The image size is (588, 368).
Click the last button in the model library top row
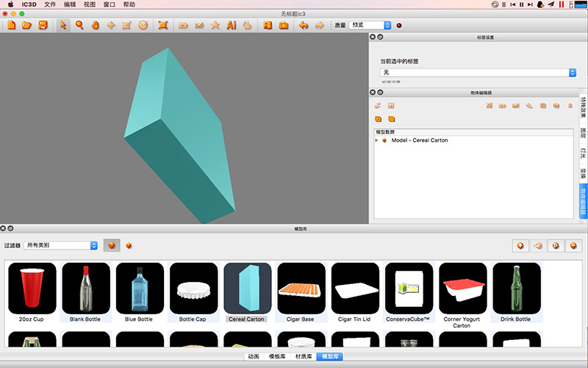click(573, 246)
